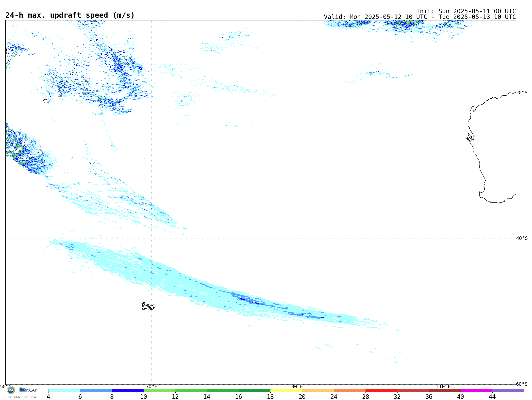Click the Kerguelen Islands outline on the map
This screenshot has width=532, height=400.
tap(148, 306)
